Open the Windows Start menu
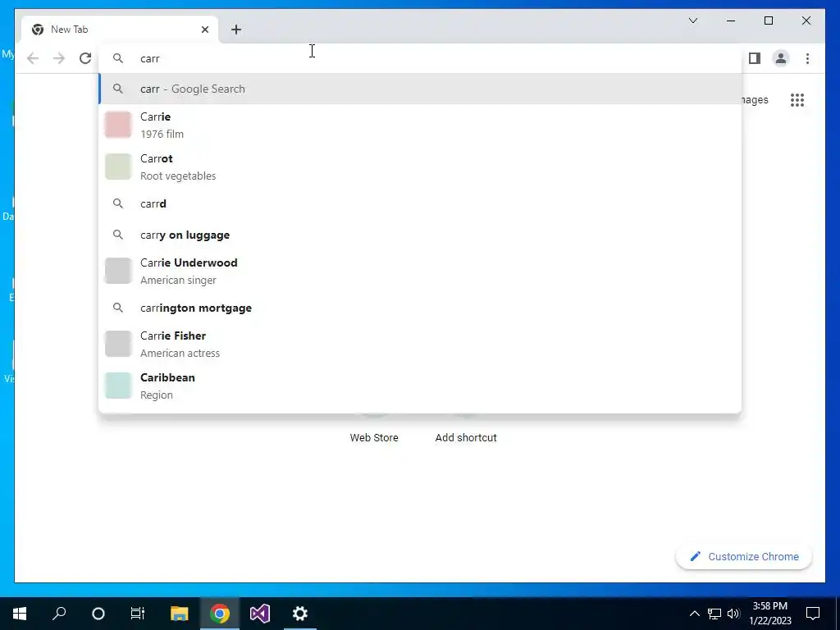 20,614
